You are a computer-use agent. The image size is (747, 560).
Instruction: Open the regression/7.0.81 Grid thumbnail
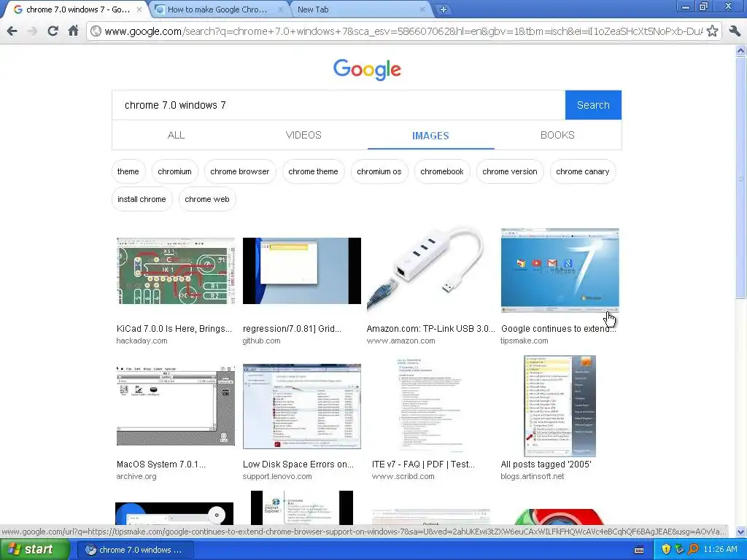click(301, 271)
